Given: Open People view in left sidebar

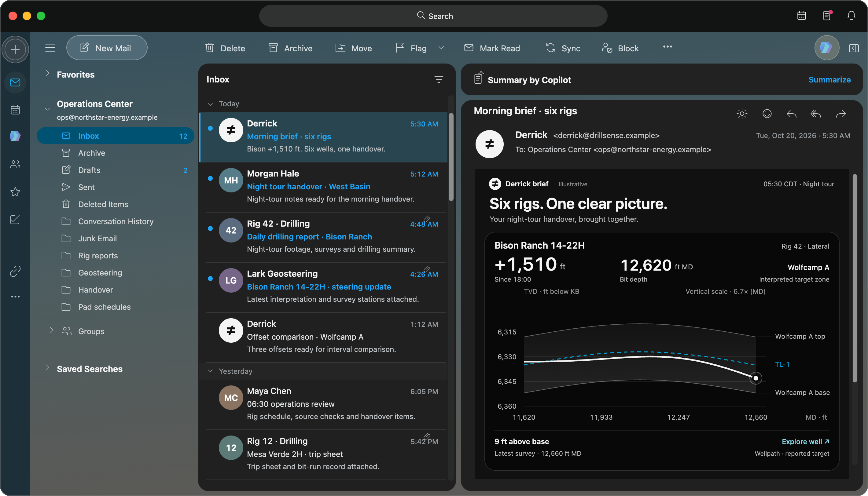Looking at the screenshot, I should [15, 165].
